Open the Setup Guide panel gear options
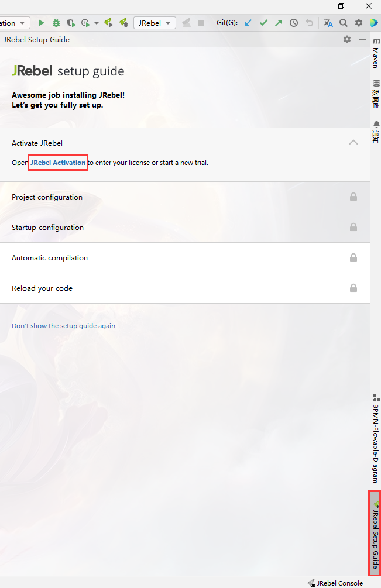This screenshot has width=381, height=588. click(x=347, y=39)
